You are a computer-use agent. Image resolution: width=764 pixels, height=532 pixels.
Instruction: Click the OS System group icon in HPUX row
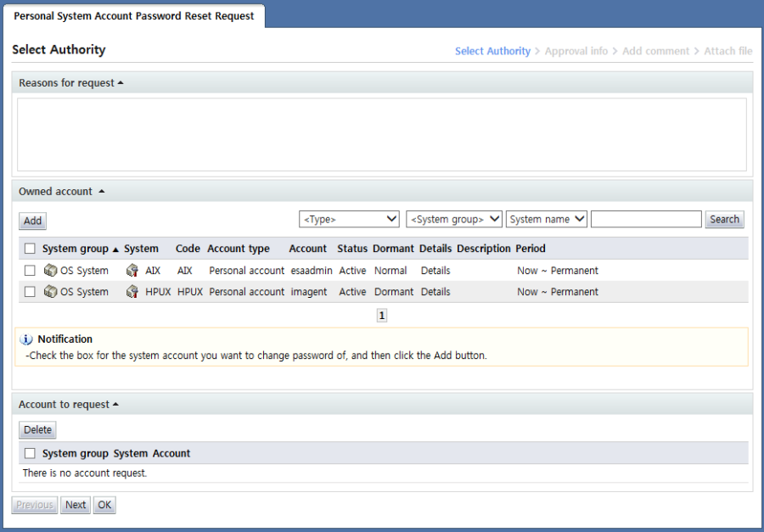50,292
